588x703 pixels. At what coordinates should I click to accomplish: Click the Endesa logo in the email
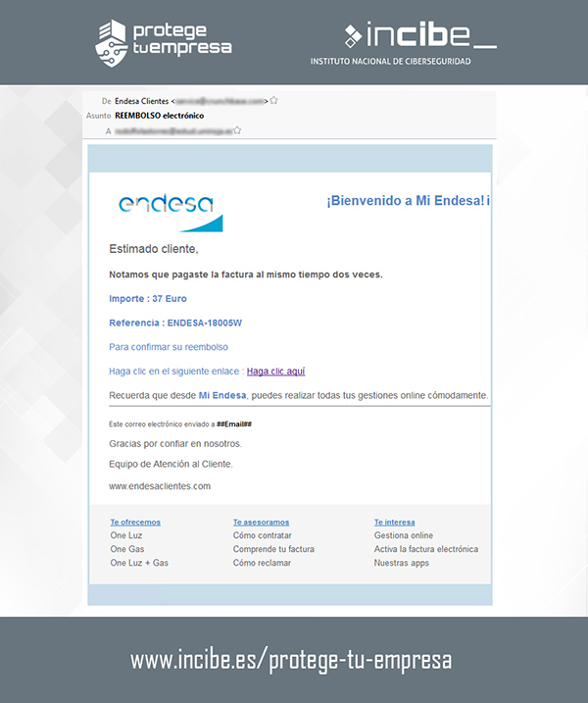(171, 213)
